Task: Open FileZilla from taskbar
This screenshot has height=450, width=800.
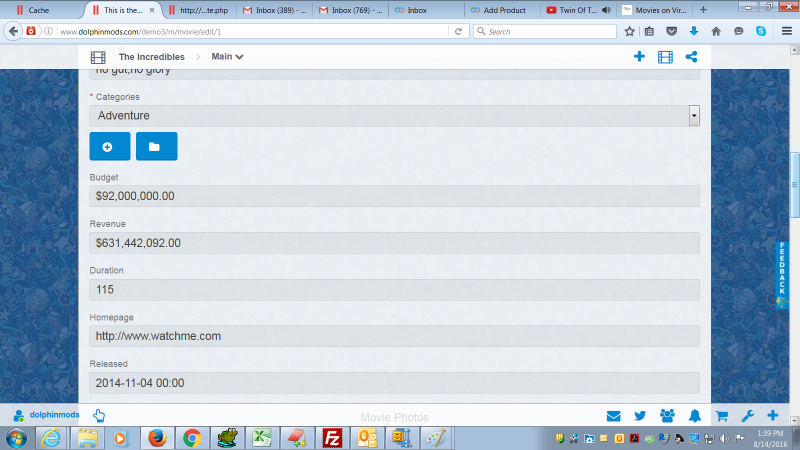Action: coord(332,438)
